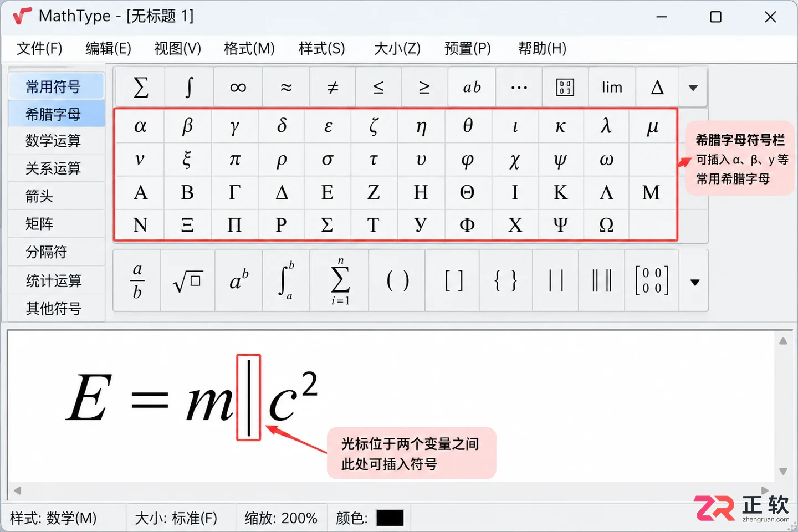Viewport: 798px width, 532px height.
Task: Switch to the 矩阵 category
Action: pyautogui.click(x=57, y=224)
